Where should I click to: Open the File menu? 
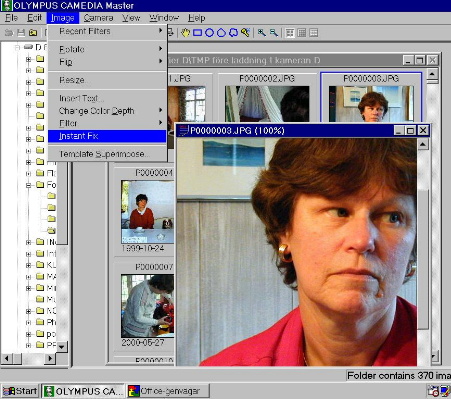tap(12, 18)
